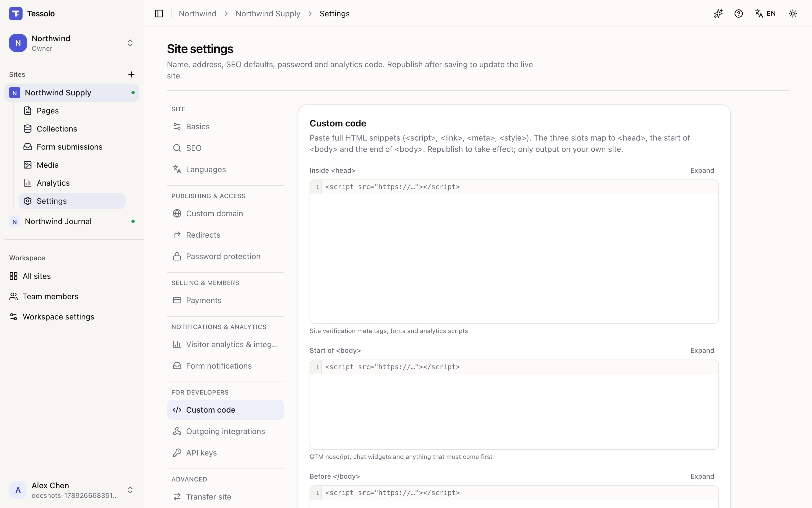Open Payments settings

click(x=226, y=300)
